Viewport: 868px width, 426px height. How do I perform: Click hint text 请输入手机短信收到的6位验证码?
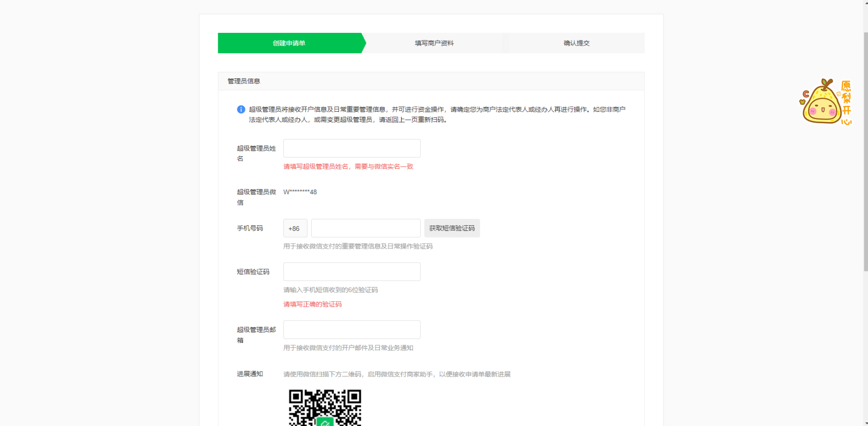[330, 290]
